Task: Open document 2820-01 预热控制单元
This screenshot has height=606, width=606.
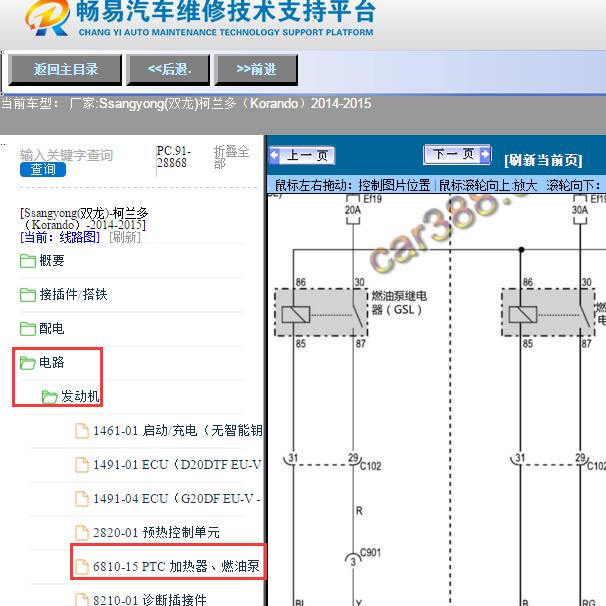Action: tap(157, 533)
